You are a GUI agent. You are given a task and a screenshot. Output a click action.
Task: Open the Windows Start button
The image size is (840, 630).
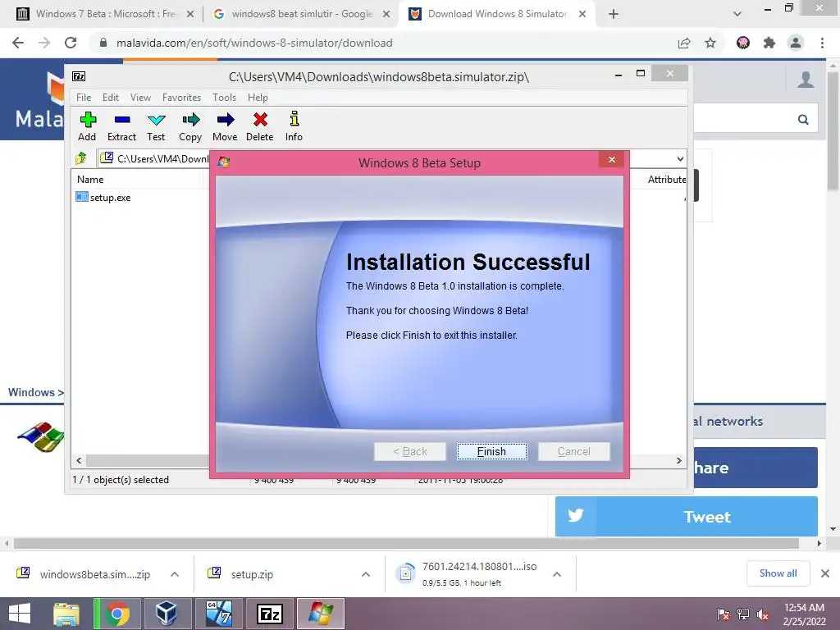point(20,614)
